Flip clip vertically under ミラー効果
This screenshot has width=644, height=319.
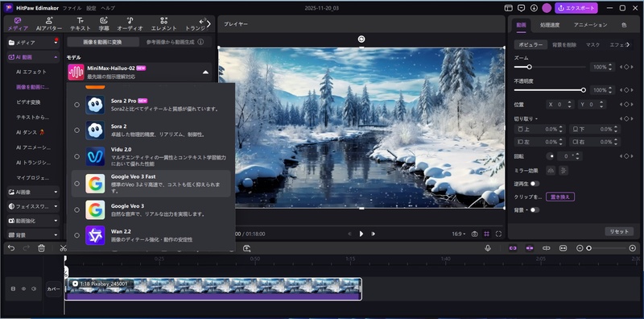coord(563,170)
